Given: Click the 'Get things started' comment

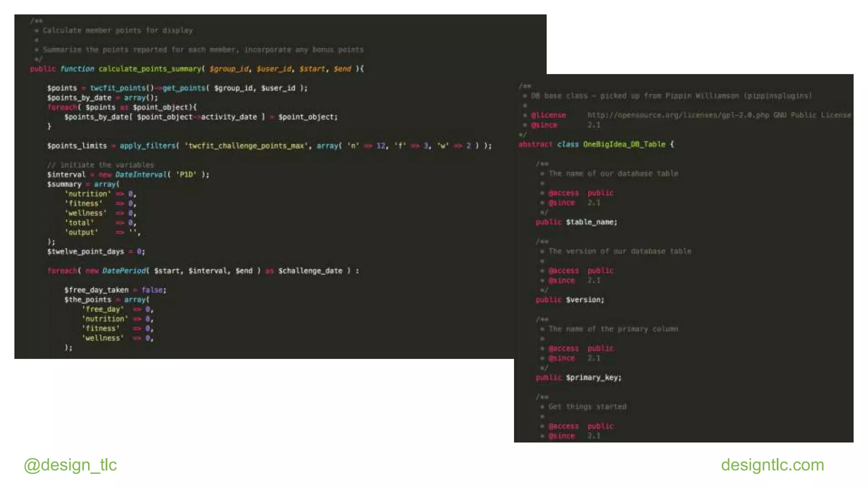Looking at the screenshot, I should [x=587, y=407].
